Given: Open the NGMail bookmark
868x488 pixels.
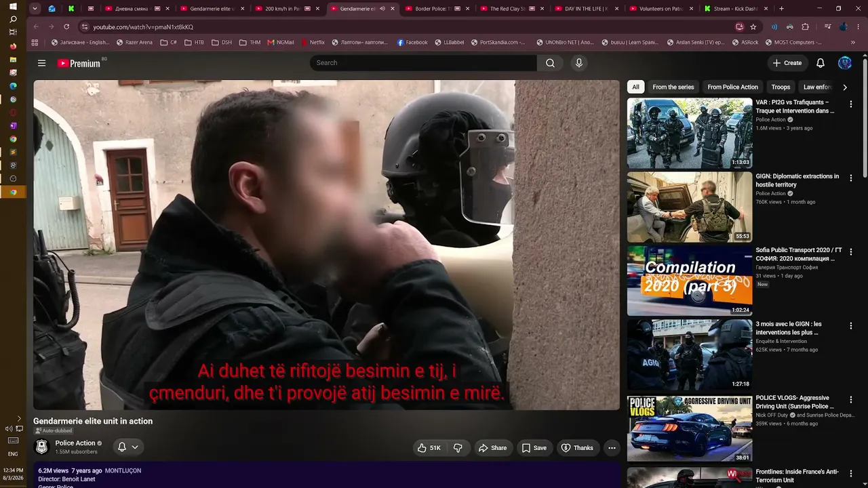Looking at the screenshot, I should tap(281, 42).
